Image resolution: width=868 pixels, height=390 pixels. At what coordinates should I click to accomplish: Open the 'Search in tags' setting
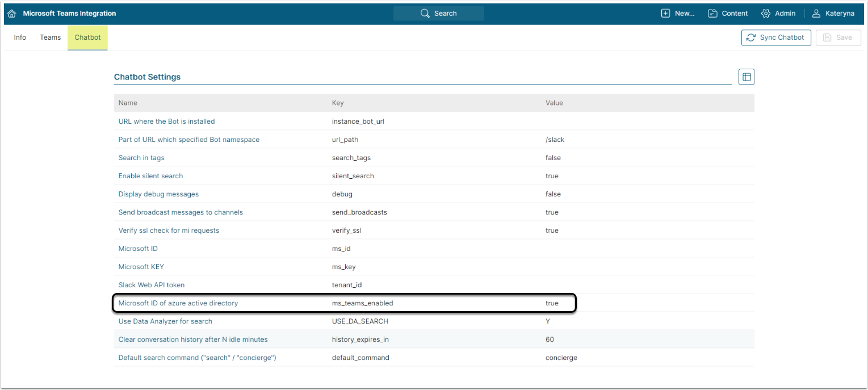click(x=141, y=158)
